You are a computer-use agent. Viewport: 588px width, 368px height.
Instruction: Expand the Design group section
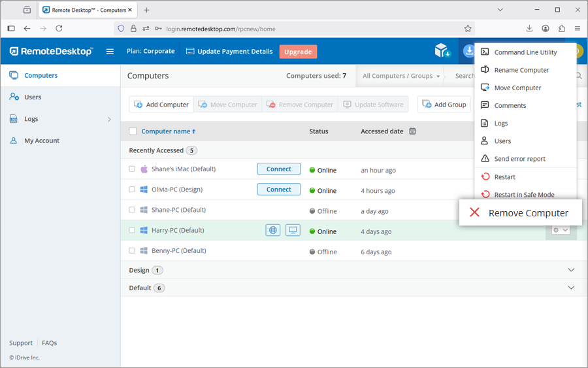point(571,270)
